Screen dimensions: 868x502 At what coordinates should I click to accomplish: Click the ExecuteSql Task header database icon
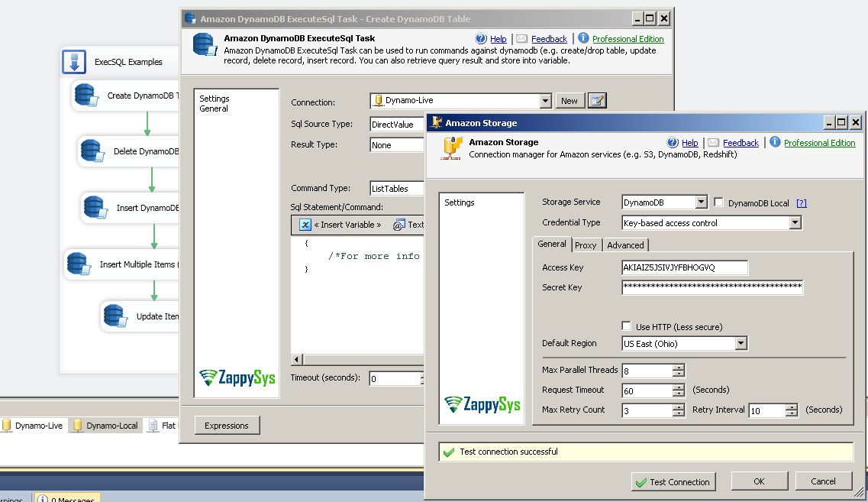(205, 44)
